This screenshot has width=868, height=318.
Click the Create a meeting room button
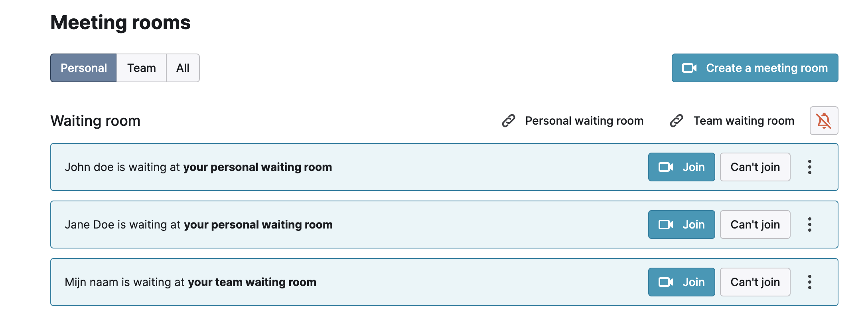755,68
